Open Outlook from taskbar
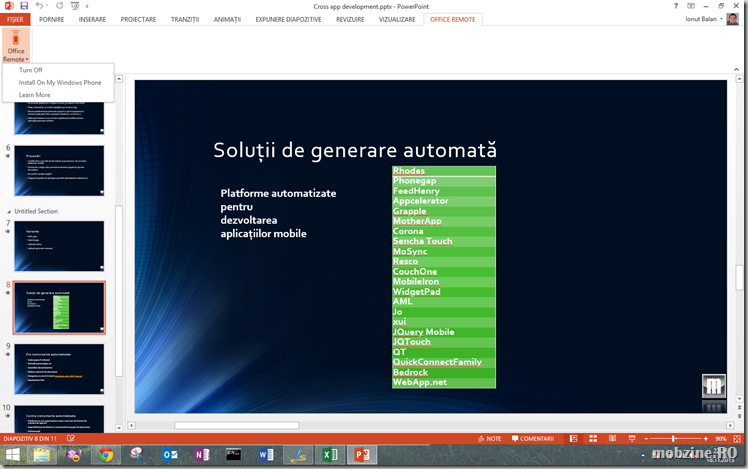 [x=170, y=455]
